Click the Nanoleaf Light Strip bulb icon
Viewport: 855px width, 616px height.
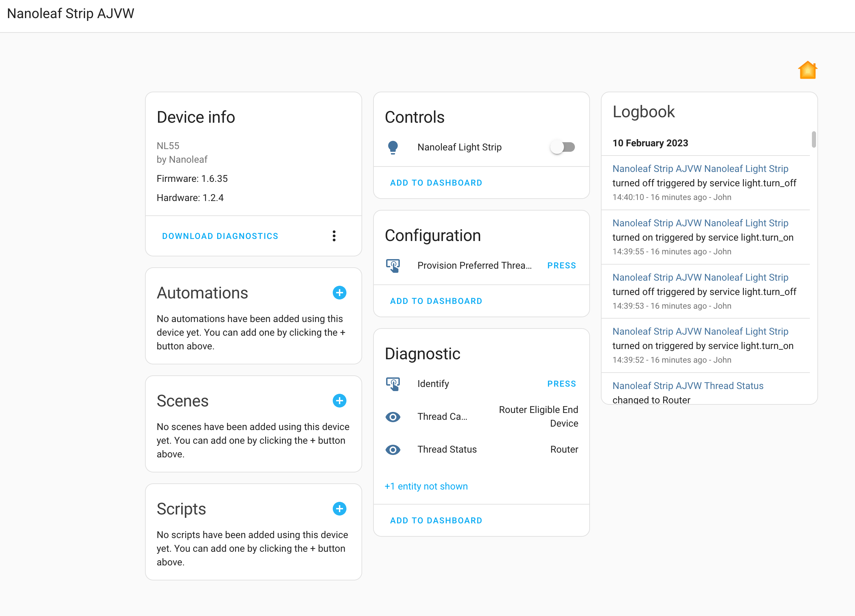[x=393, y=147]
